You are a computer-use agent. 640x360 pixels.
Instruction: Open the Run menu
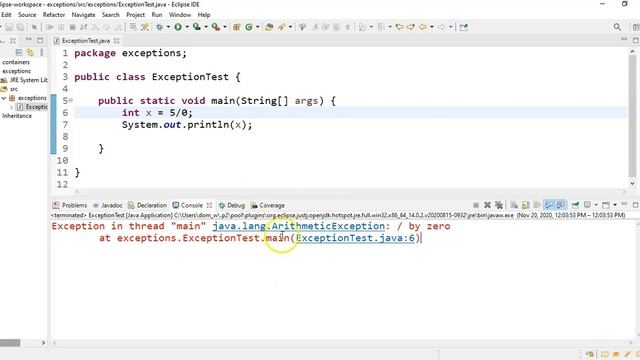click(157, 15)
